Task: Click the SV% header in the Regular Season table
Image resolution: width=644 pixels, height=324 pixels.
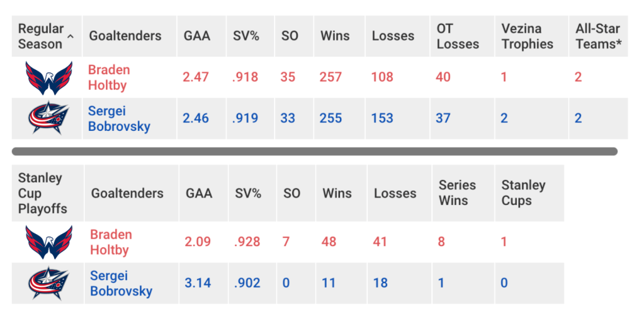Action: [247, 36]
